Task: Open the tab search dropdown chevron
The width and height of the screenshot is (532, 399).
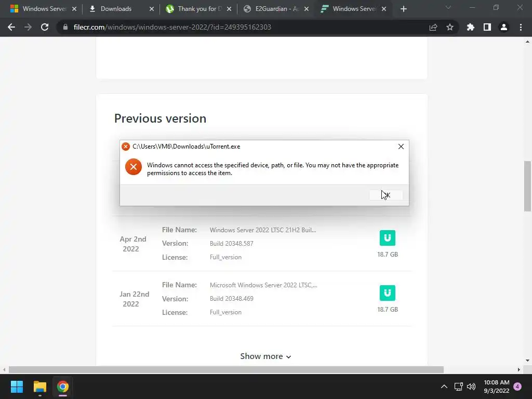Action: pos(448,7)
